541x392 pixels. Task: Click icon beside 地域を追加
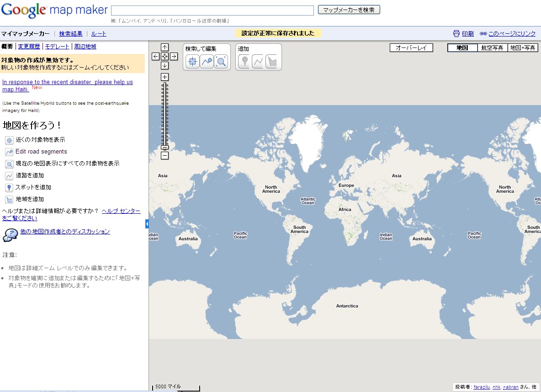click(x=9, y=200)
